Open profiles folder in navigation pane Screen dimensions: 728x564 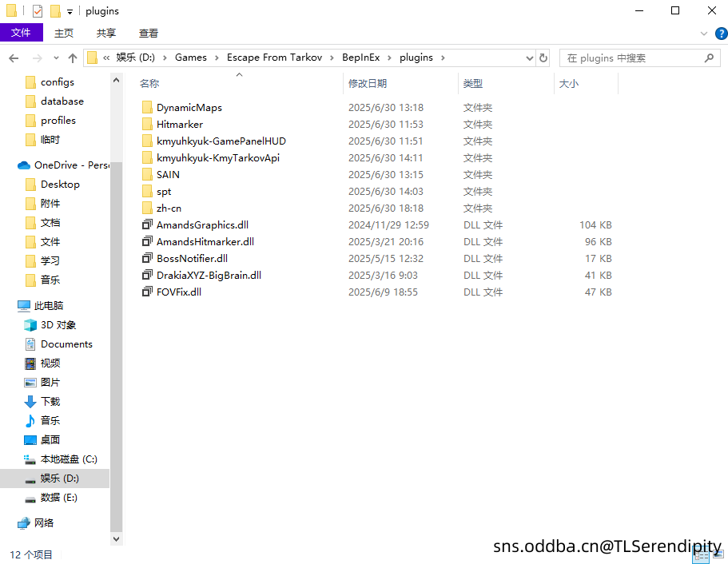click(58, 120)
